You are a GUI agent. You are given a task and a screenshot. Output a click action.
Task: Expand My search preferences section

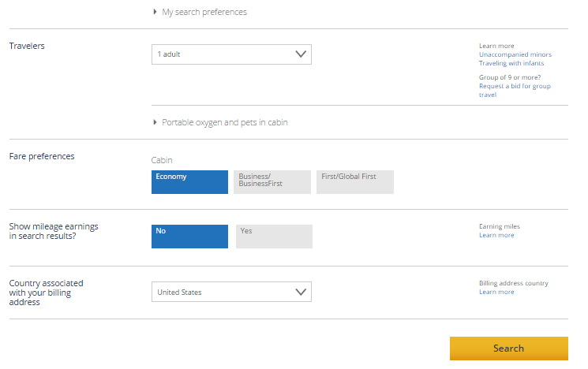[x=204, y=12]
